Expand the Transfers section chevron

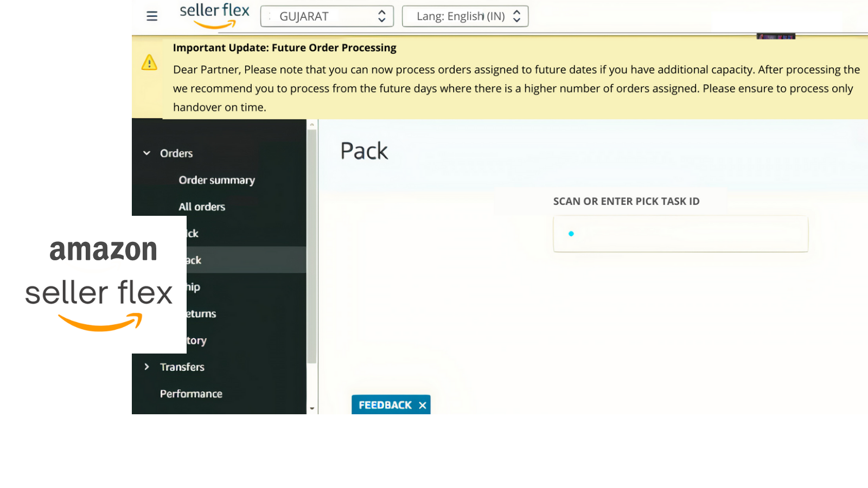[x=146, y=367]
